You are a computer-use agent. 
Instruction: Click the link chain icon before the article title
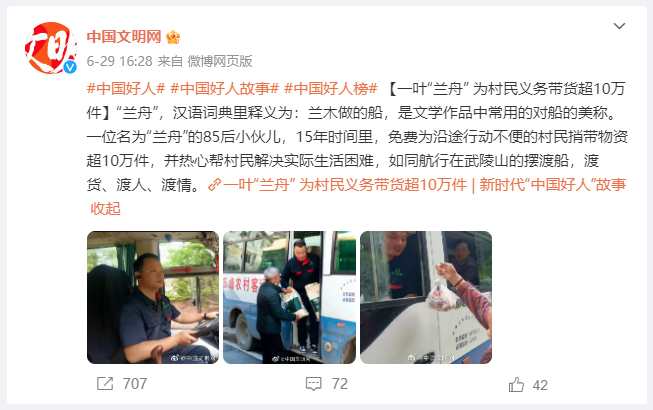(214, 184)
